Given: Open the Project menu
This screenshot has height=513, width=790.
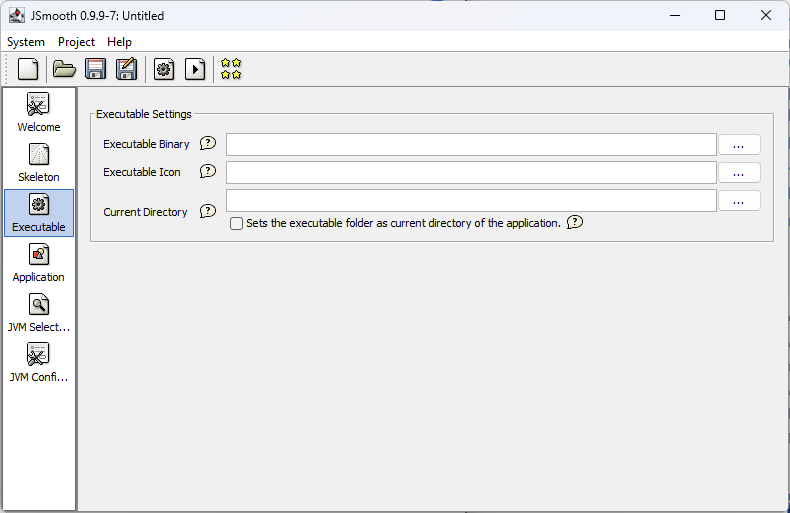Looking at the screenshot, I should click(x=76, y=42).
